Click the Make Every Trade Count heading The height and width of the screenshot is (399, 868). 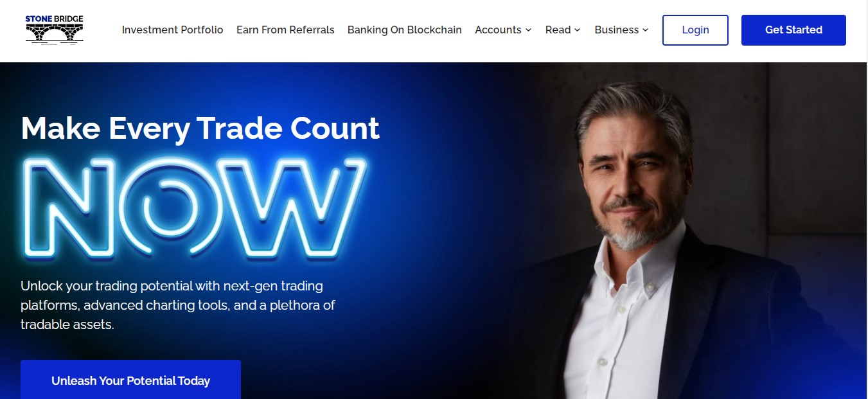tap(200, 129)
